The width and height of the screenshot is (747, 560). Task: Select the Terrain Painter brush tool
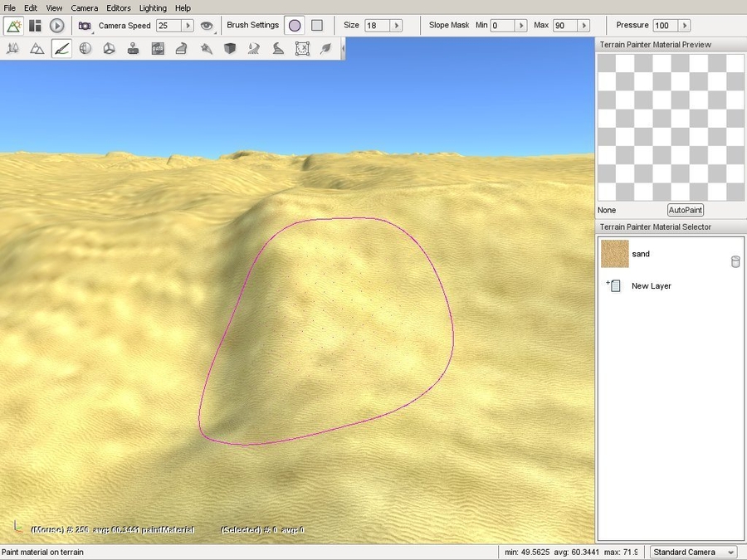click(61, 49)
